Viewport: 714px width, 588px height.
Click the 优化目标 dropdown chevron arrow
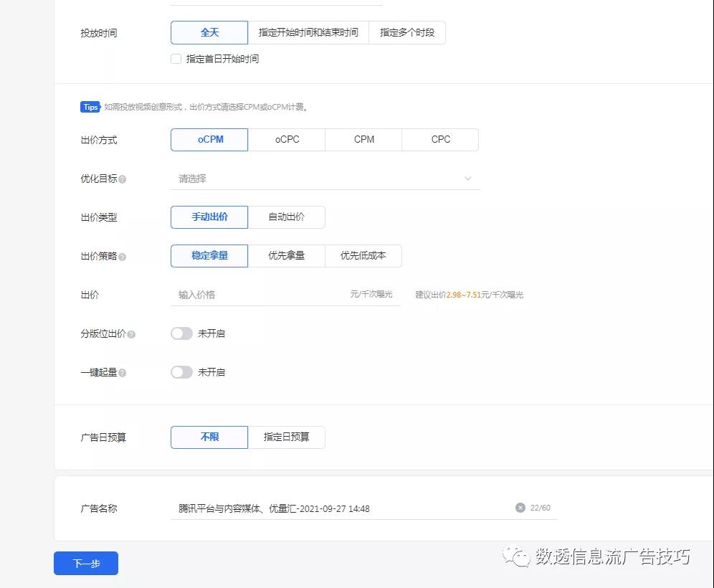coord(467,179)
